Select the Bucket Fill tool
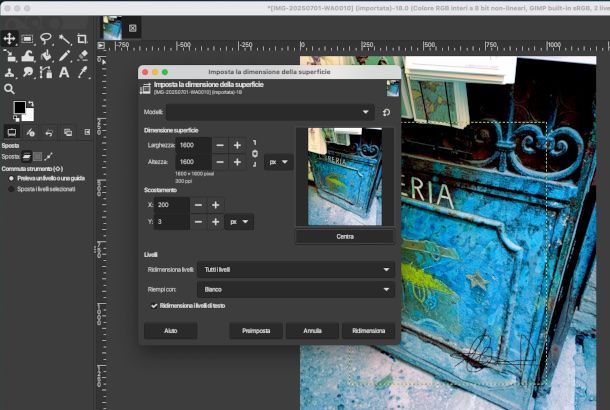 pyautogui.click(x=46, y=56)
